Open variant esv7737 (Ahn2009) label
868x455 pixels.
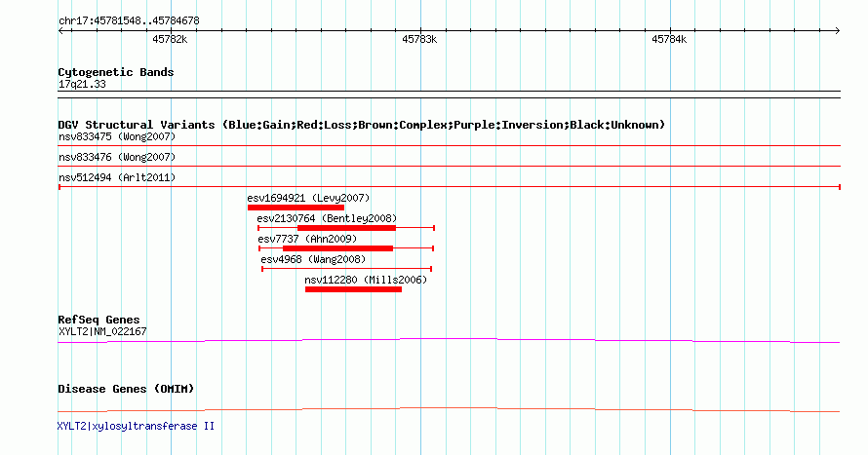(x=307, y=239)
